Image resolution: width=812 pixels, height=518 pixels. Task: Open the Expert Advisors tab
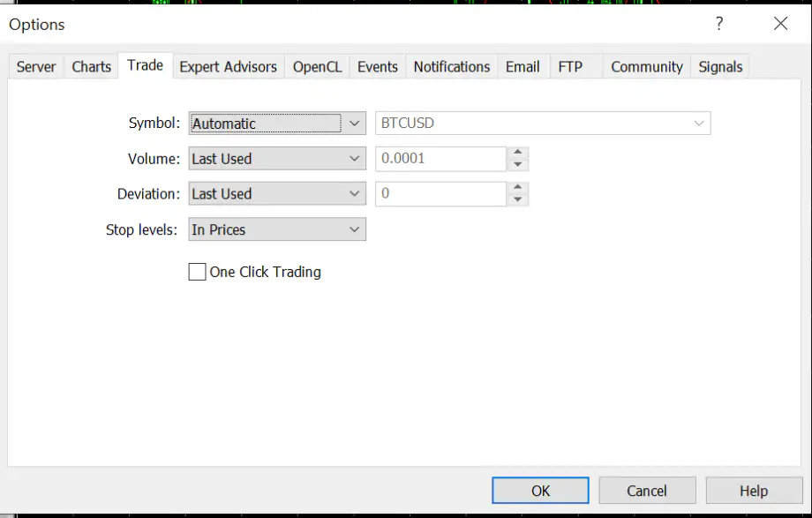(228, 67)
